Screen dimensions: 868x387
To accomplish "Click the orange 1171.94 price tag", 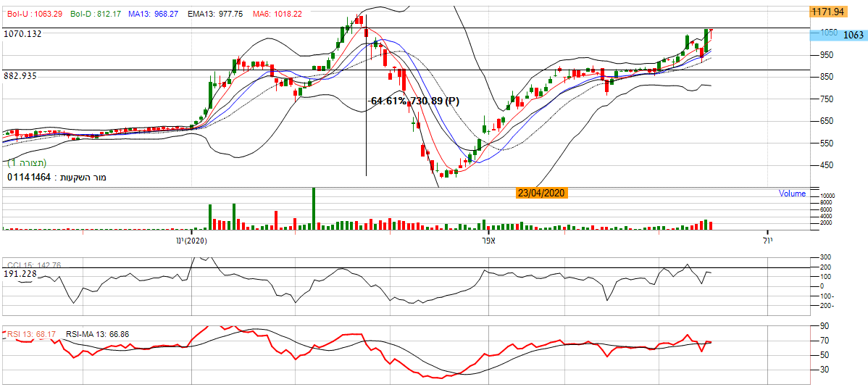I will [x=828, y=12].
